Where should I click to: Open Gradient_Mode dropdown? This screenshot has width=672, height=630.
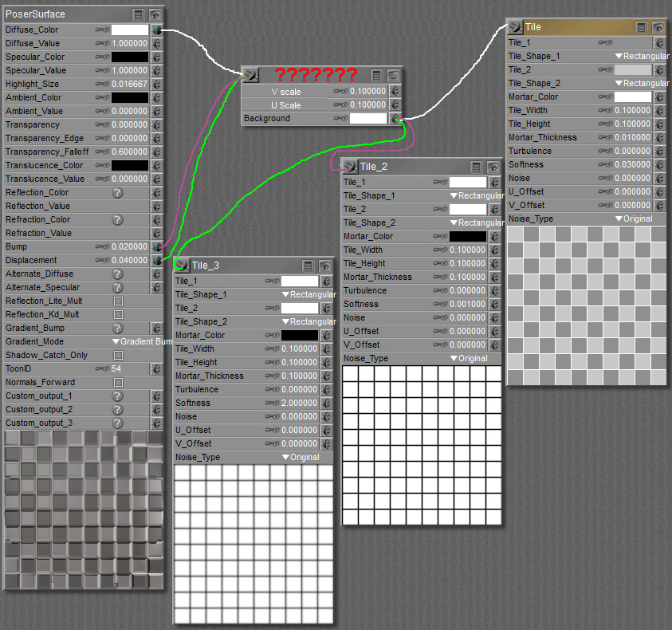(142, 341)
